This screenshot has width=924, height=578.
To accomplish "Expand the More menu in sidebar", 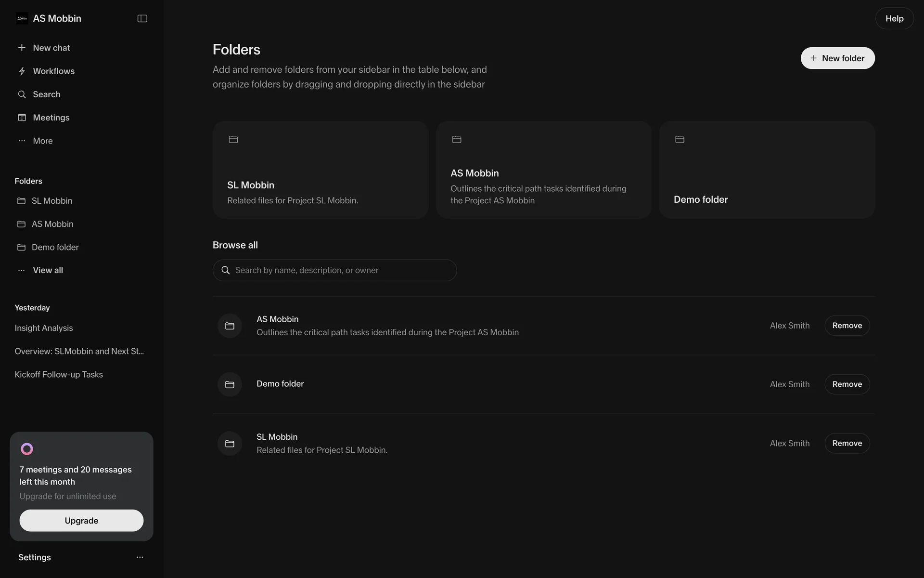I will (42, 141).
